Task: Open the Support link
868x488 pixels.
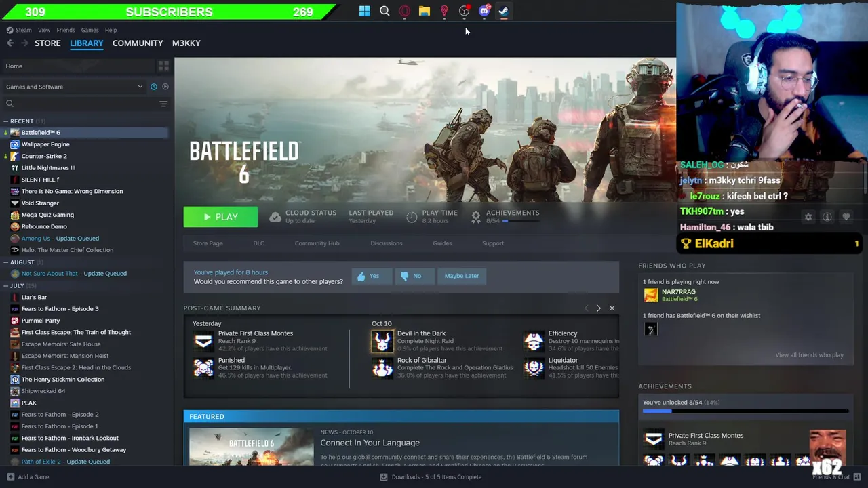Action: coord(493,243)
